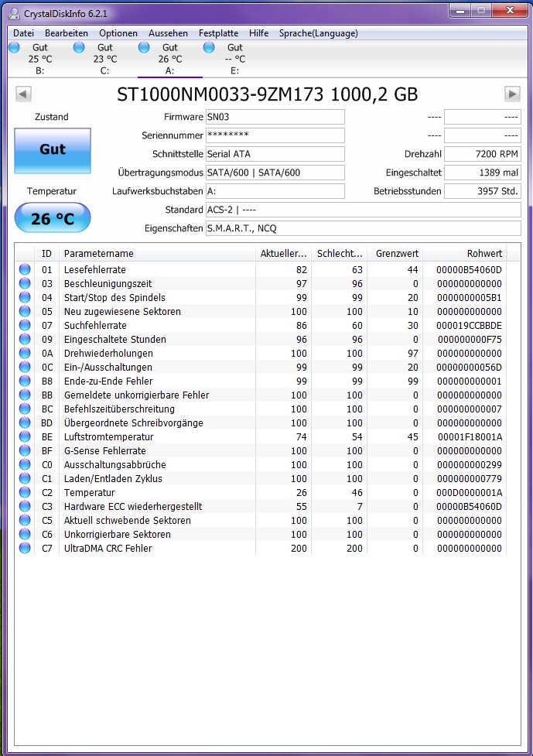Click the Laufwerksbuchstaben field A:
This screenshot has height=756, width=533.
click(275, 191)
